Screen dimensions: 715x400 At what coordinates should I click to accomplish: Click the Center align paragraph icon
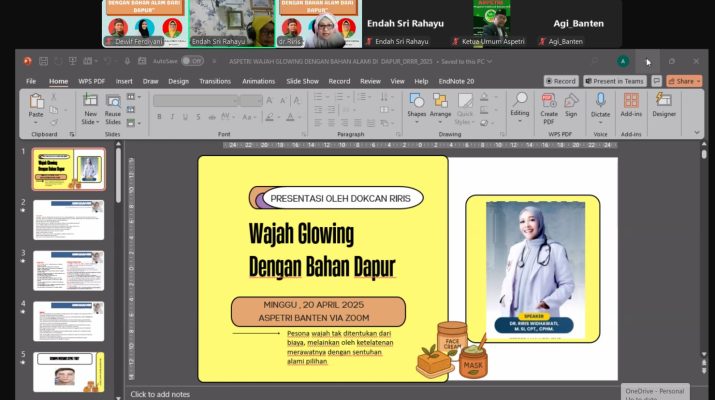point(332,123)
